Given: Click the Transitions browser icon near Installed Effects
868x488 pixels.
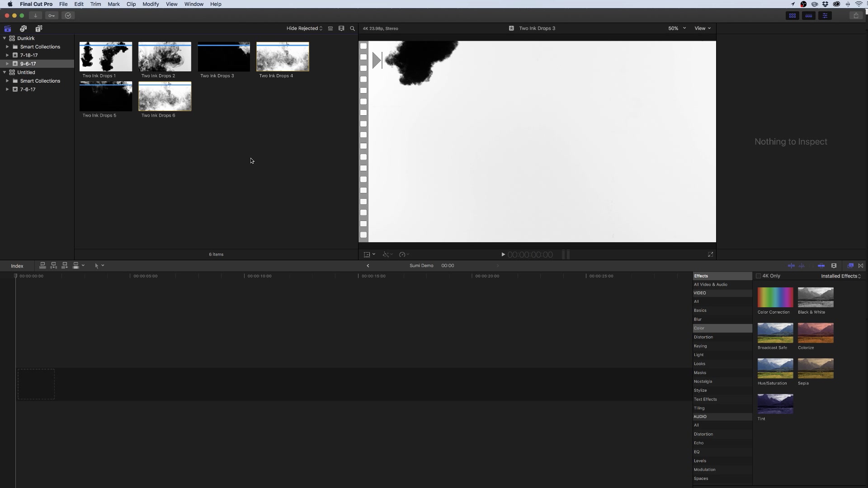Looking at the screenshot, I should pos(861,266).
